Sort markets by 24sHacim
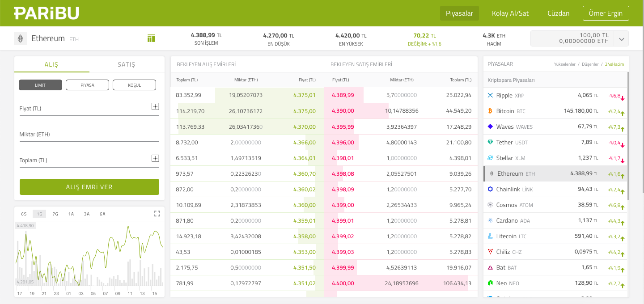Screen dimensions: 644x304 (614, 64)
